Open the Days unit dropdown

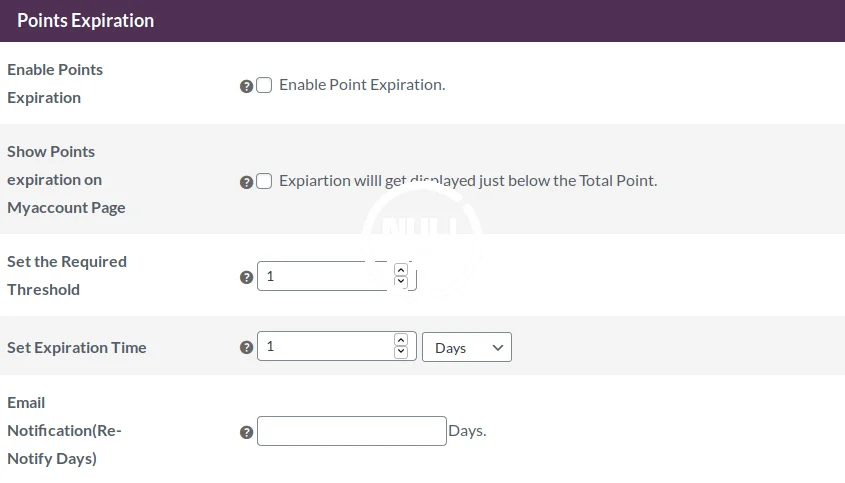click(x=467, y=347)
